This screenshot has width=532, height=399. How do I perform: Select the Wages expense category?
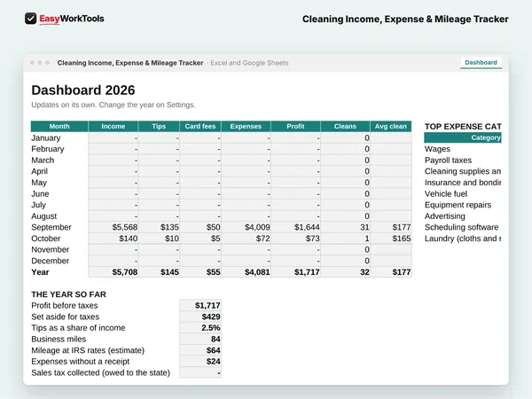point(437,149)
